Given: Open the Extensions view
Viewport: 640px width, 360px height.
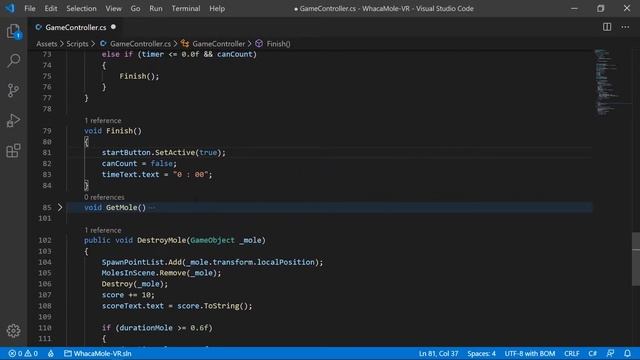Looking at the screenshot, I should click(x=13, y=151).
